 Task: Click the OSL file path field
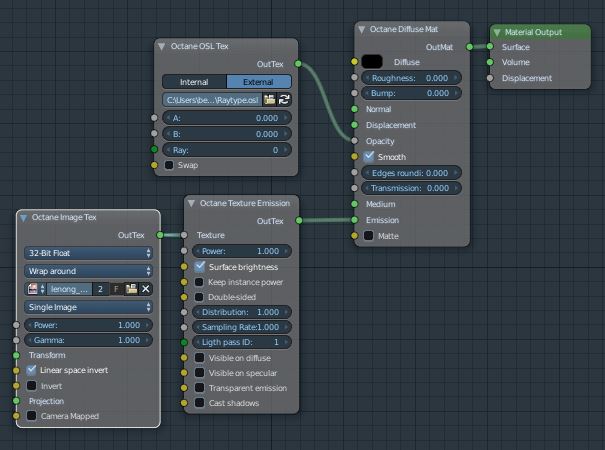pyautogui.click(x=212, y=100)
